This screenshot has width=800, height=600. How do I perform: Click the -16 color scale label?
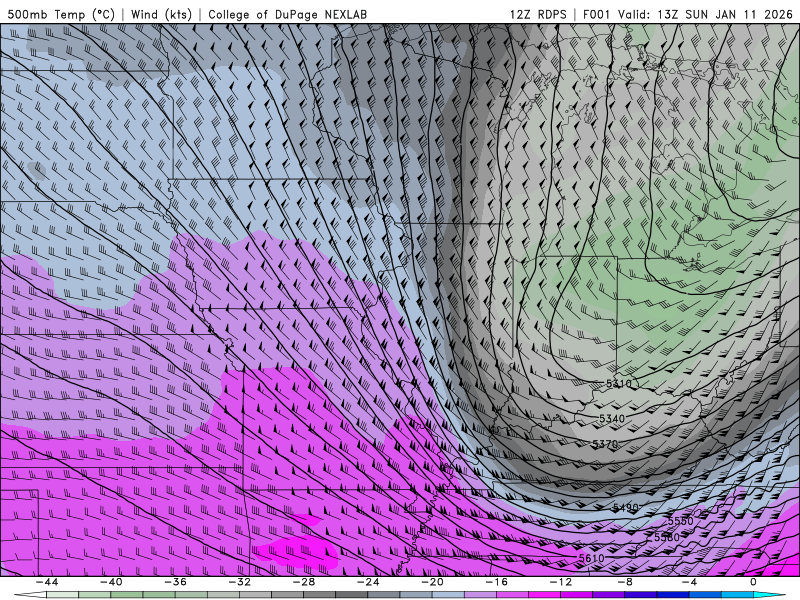pyautogui.click(x=497, y=582)
